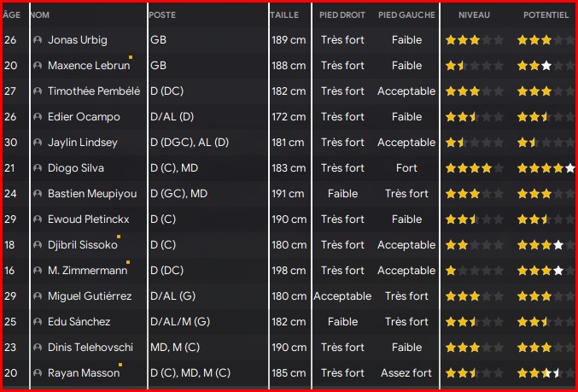Click the TAILLE column header
This screenshot has height=392, width=578.
pyautogui.click(x=283, y=15)
